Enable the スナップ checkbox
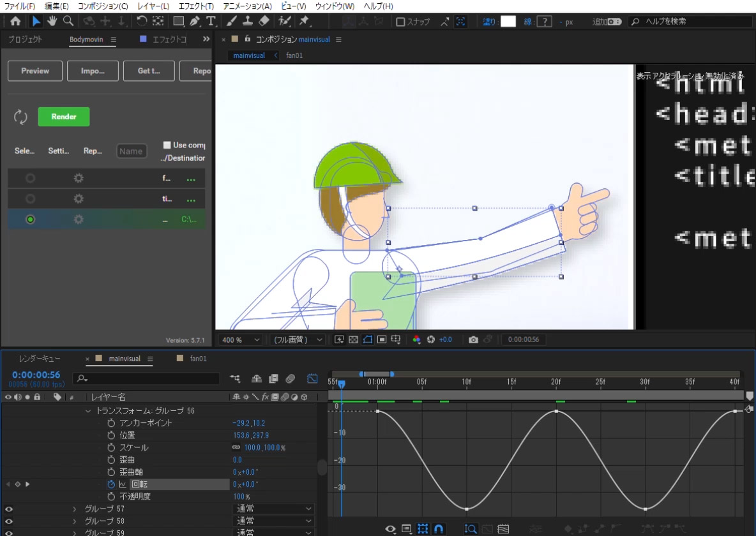The image size is (756, 536). point(400,22)
